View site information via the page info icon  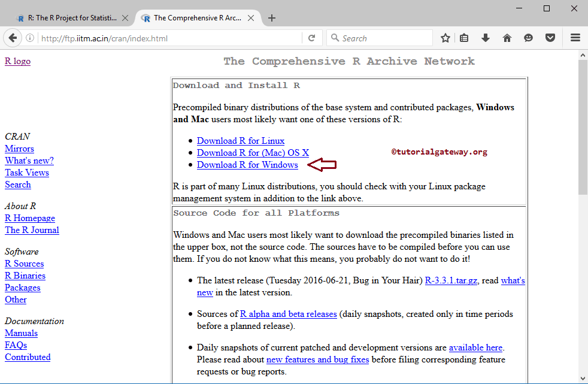click(30, 37)
